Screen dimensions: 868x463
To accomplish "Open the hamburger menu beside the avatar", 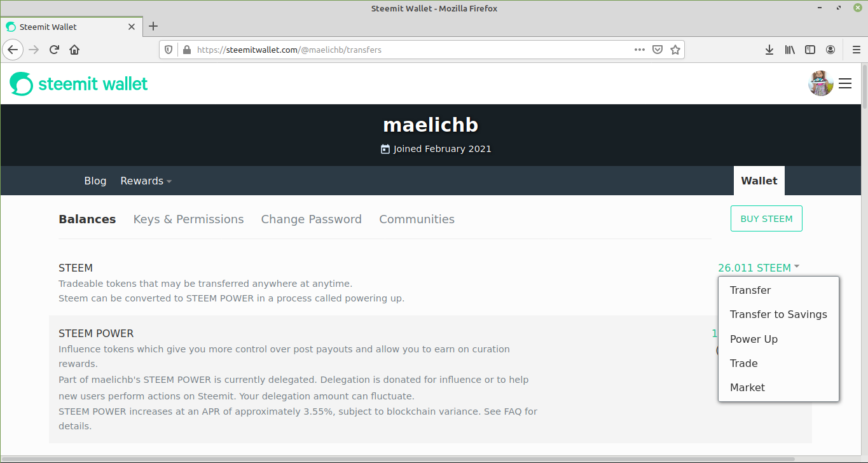I will 845,83.
